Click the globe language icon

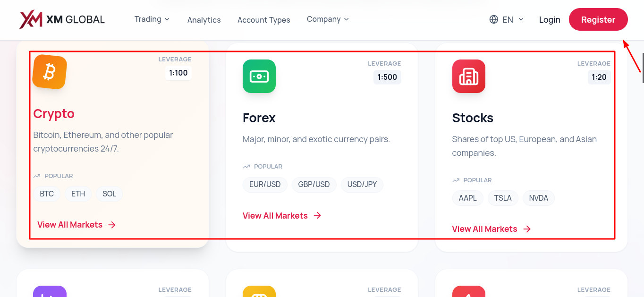point(494,19)
